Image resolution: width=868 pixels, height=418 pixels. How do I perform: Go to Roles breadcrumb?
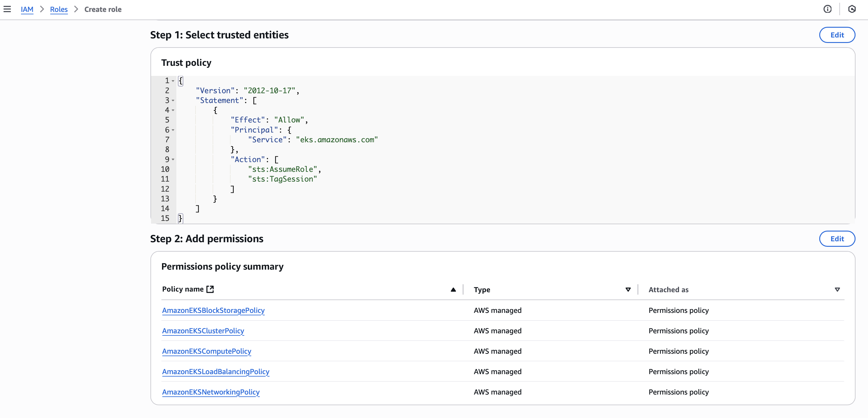click(x=59, y=9)
